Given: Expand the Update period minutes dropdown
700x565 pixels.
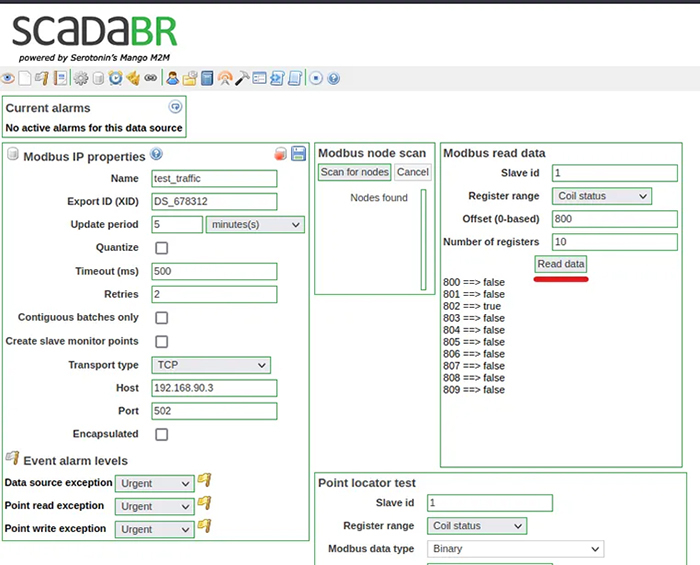Looking at the screenshot, I should point(254,225).
